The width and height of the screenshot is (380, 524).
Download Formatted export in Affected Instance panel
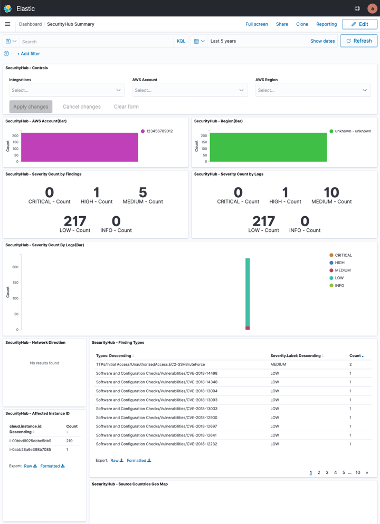tap(52, 466)
